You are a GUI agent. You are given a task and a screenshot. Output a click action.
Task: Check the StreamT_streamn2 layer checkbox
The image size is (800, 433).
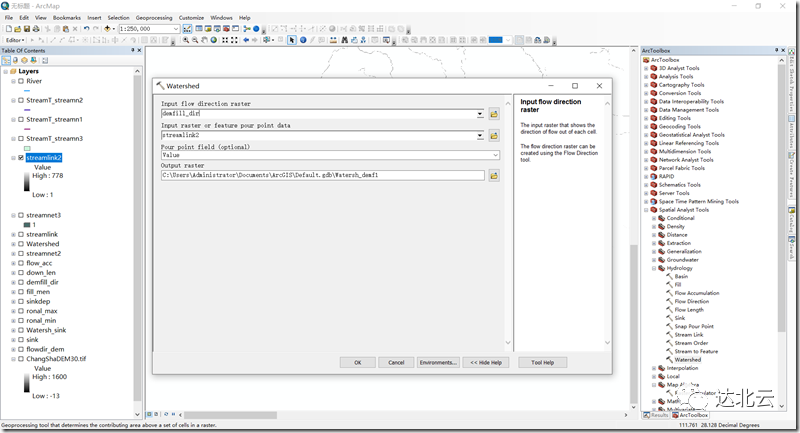[x=21, y=100]
